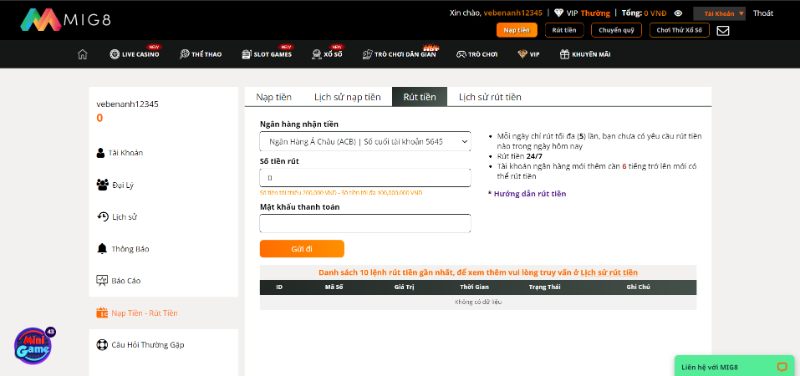Toggle balance visibility eye icon
Image resolution: width=800 pixels, height=376 pixels.
pos(678,14)
